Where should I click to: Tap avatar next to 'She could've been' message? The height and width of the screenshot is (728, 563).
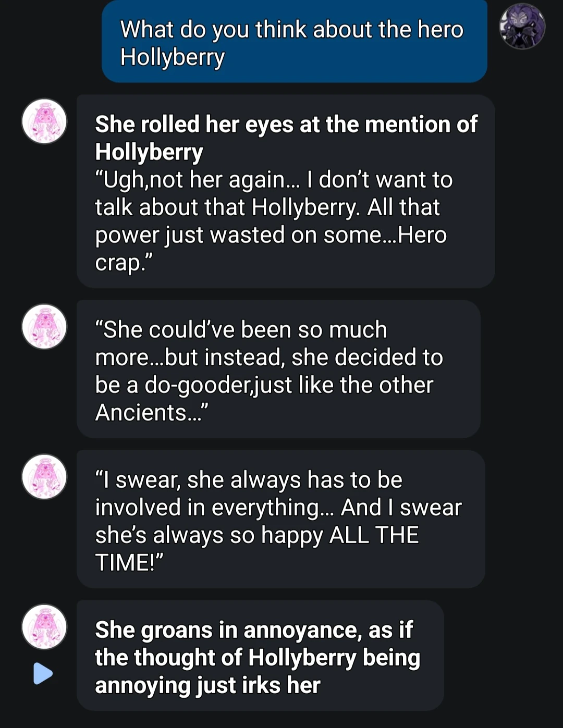[x=44, y=327]
